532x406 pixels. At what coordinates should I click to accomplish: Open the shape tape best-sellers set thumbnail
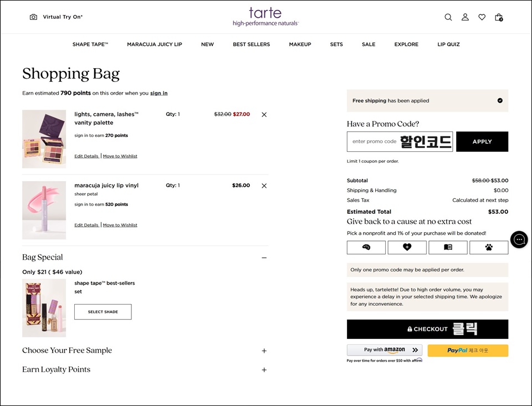(x=44, y=308)
